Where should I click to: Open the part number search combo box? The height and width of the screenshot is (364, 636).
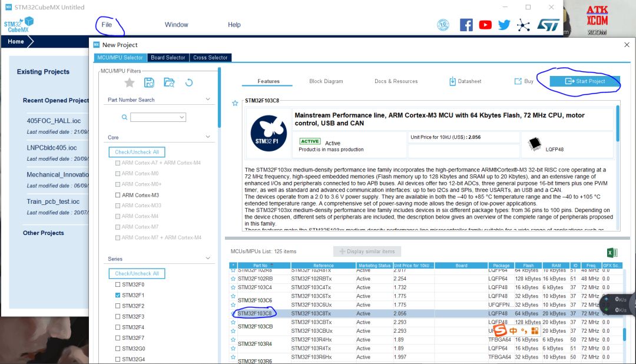158,117
